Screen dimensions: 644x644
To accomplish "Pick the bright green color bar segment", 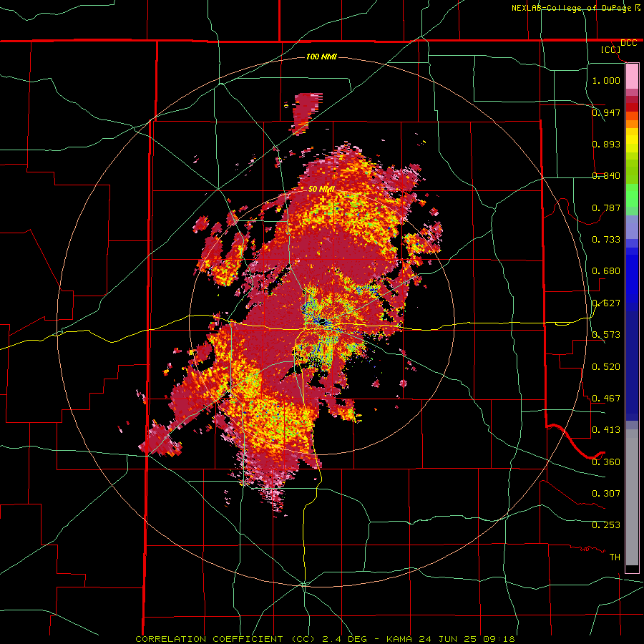I will pos(632,195).
